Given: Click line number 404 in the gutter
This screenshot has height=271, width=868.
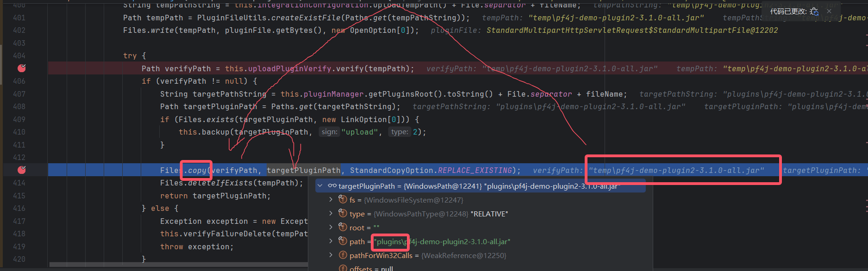Looking at the screenshot, I should click(x=19, y=55).
